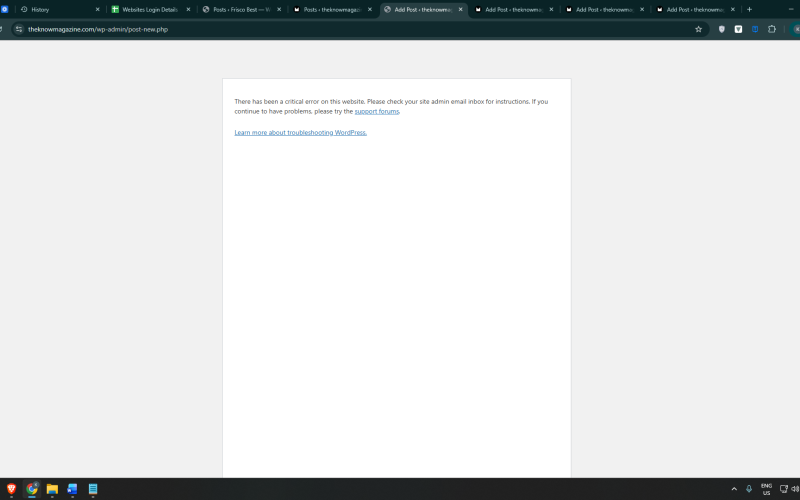The height and width of the screenshot is (500, 800).
Task: Open File Explorer from the taskbar
Action: pos(52,489)
